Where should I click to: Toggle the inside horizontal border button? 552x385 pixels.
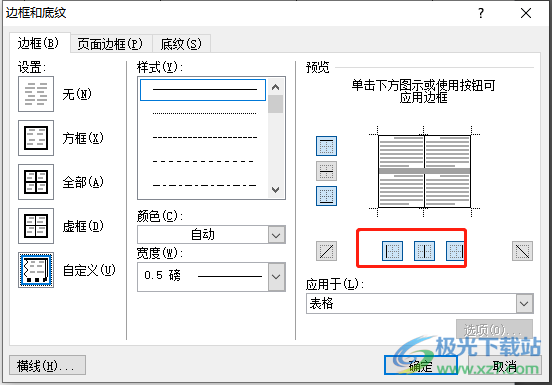(326, 171)
